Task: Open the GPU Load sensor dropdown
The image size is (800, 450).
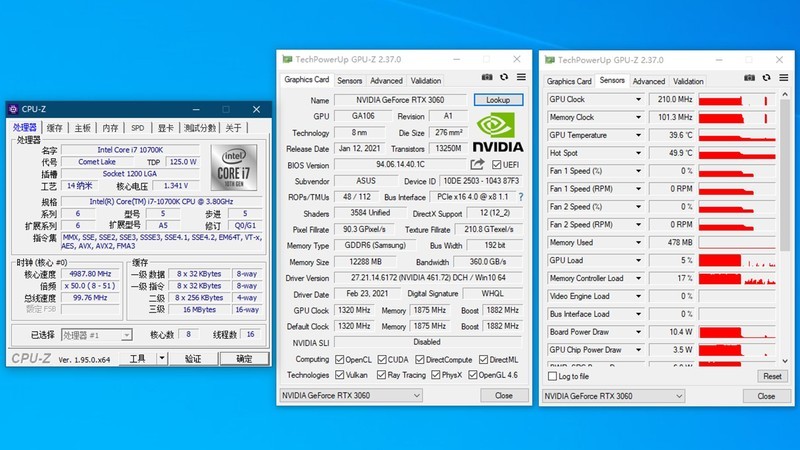Action: 638,260
